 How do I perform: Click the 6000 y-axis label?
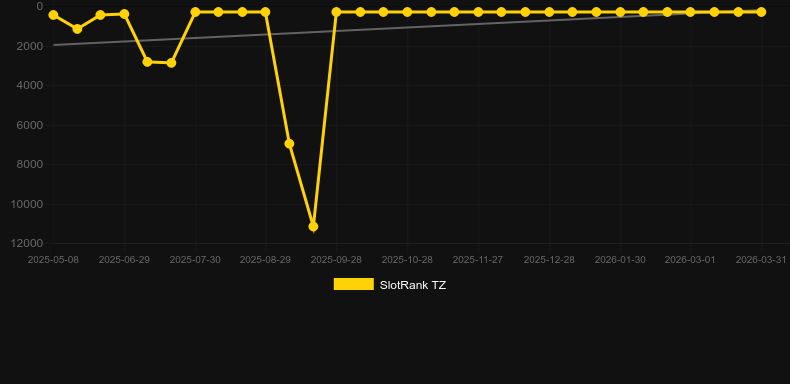click(x=30, y=125)
